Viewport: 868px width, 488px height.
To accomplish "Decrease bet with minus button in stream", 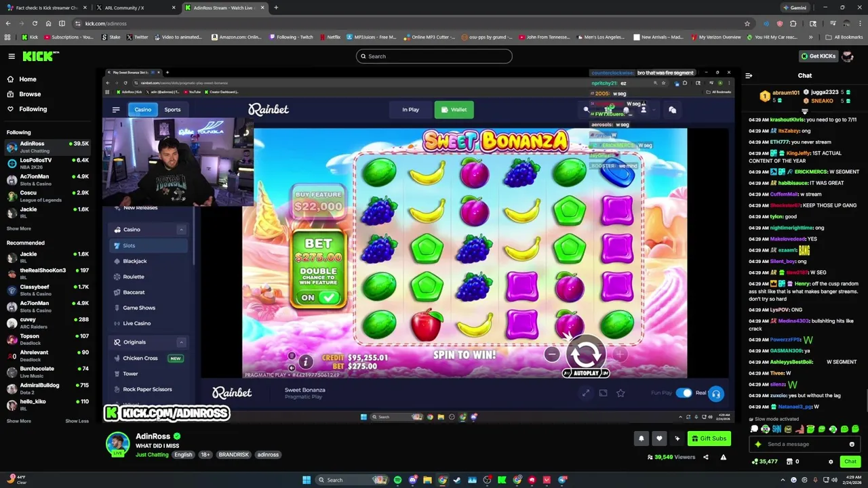I will (x=552, y=354).
